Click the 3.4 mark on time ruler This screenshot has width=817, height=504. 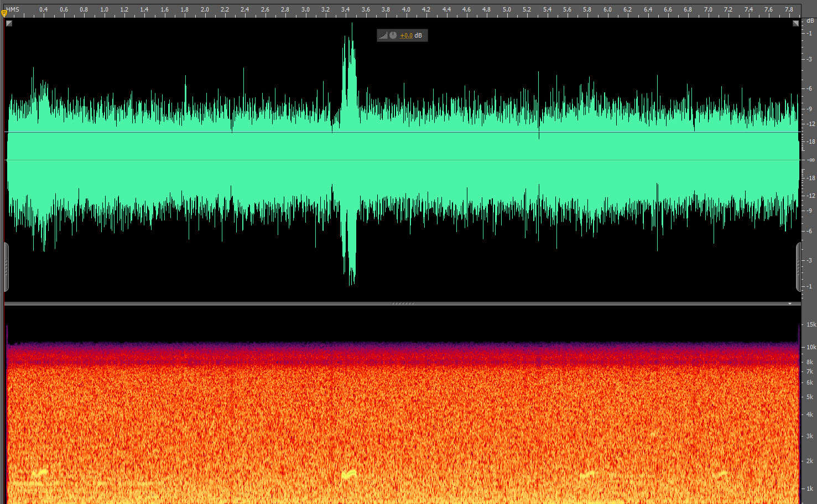pyautogui.click(x=346, y=9)
